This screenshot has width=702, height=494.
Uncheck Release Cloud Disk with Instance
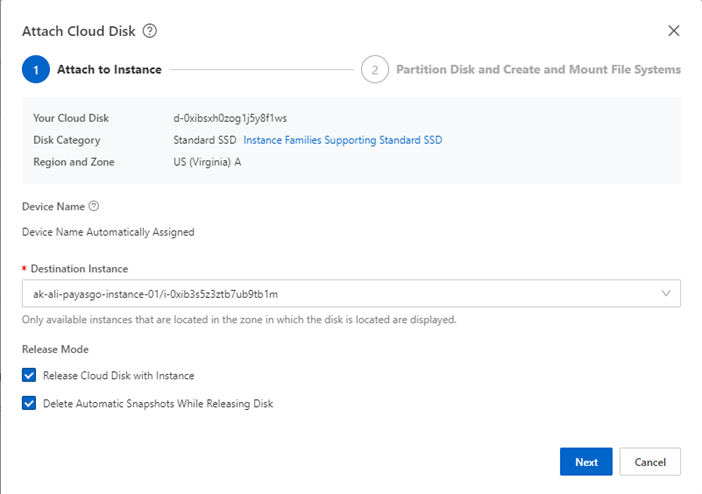[29, 375]
